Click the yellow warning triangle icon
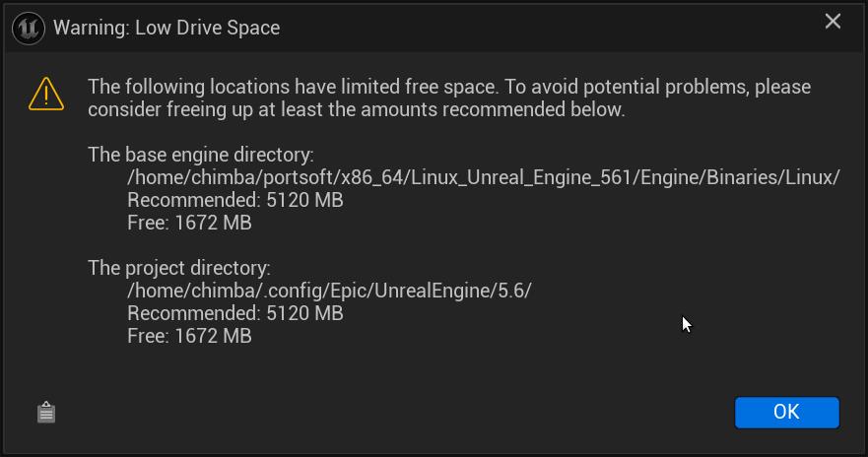This screenshot has width=868, height=457. tap(46, 95)
